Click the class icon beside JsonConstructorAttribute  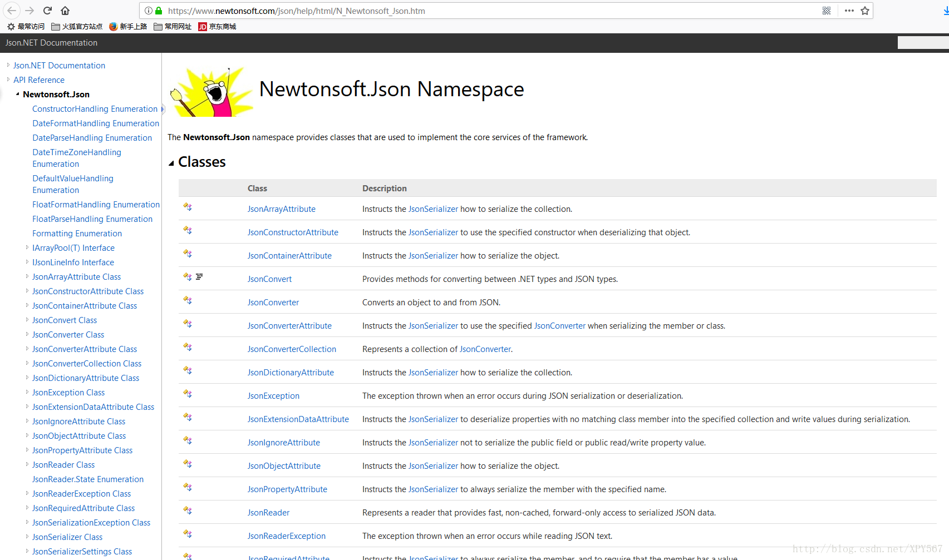tap(188, 230)
